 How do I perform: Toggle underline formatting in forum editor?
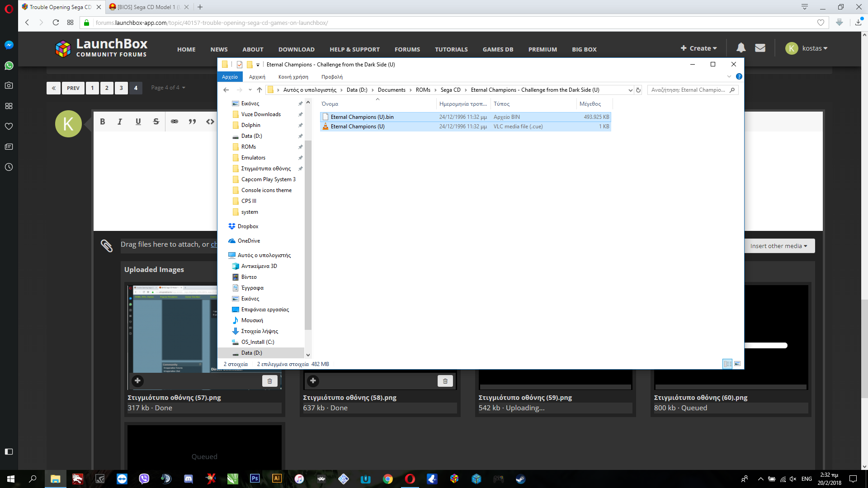point(138,122)
